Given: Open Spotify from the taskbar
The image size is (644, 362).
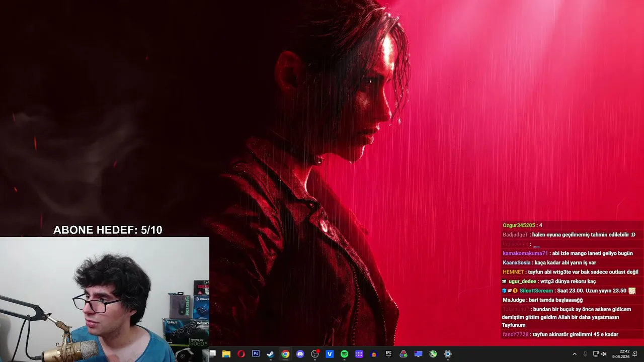Looking at the screenshot, I should [x=344, y=354].
